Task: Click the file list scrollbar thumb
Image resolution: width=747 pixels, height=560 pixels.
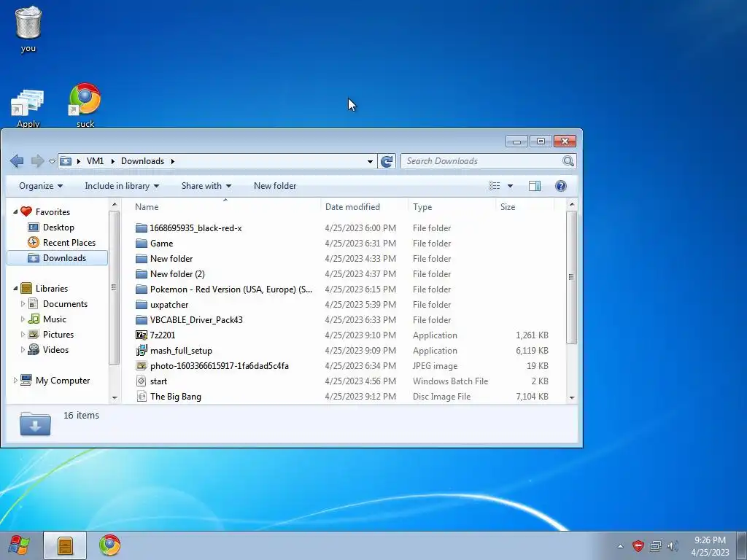Action: [572, 277]
